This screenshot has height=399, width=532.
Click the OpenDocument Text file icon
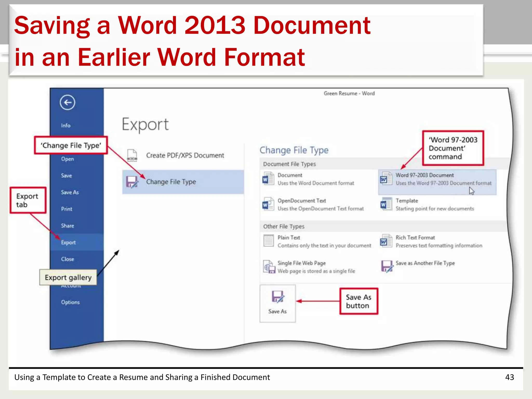[268, 204]
